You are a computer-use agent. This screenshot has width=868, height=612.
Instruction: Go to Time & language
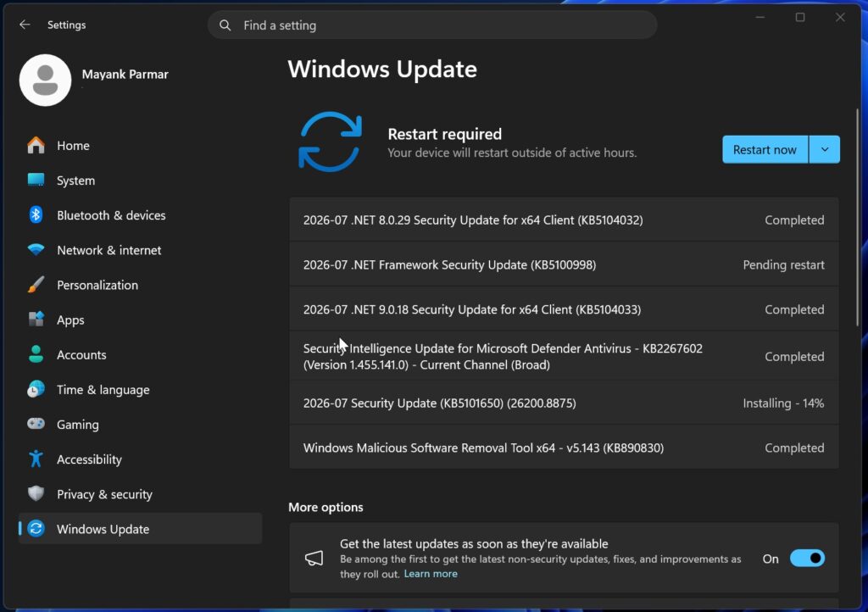pos(140,390)
